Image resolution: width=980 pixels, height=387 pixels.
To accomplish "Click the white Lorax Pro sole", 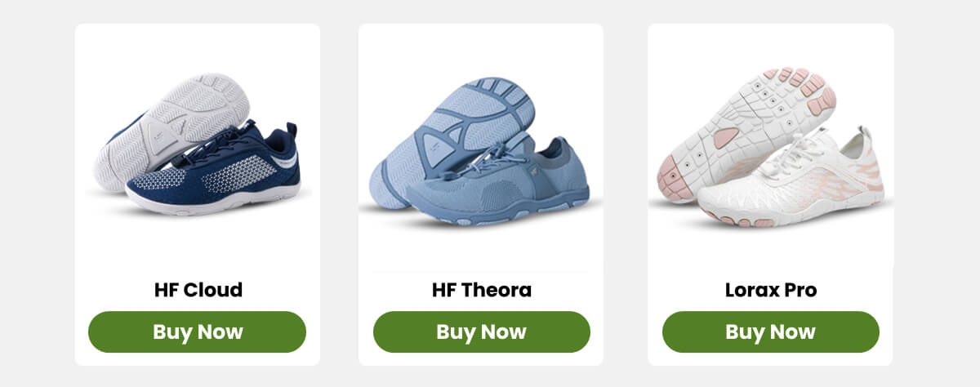I will (745, 132).
